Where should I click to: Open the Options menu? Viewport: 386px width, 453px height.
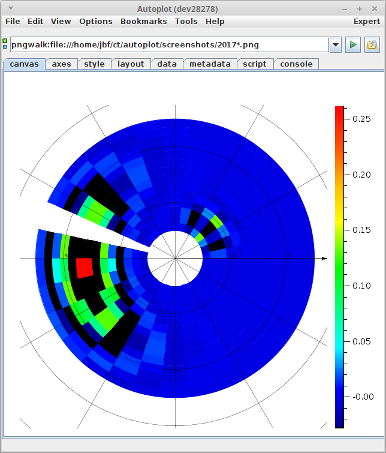click(96, 21)
